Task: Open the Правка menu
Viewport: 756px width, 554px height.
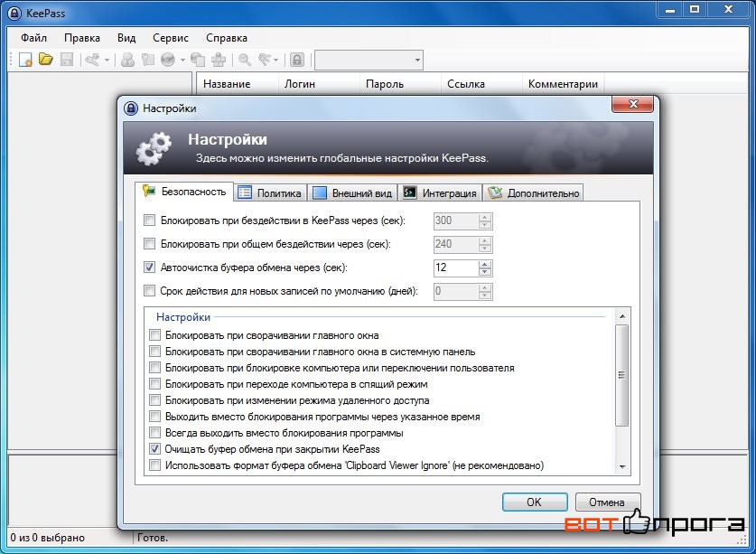Action: pyautogui.click(x=82, y=38)
